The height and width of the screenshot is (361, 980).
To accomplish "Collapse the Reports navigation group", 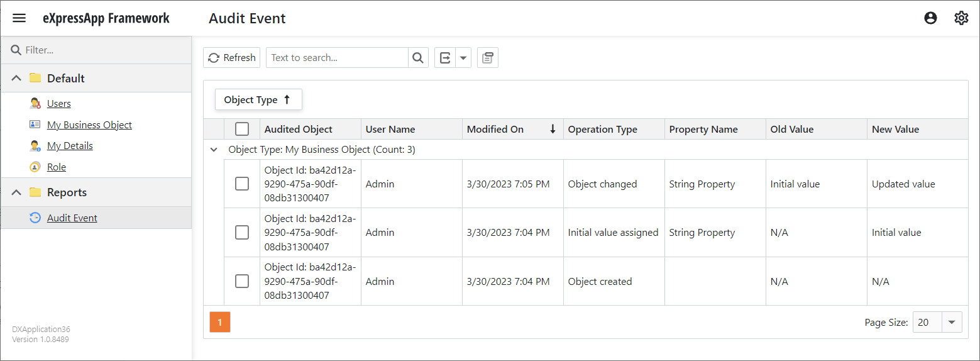I will click(x=17, y=192).
